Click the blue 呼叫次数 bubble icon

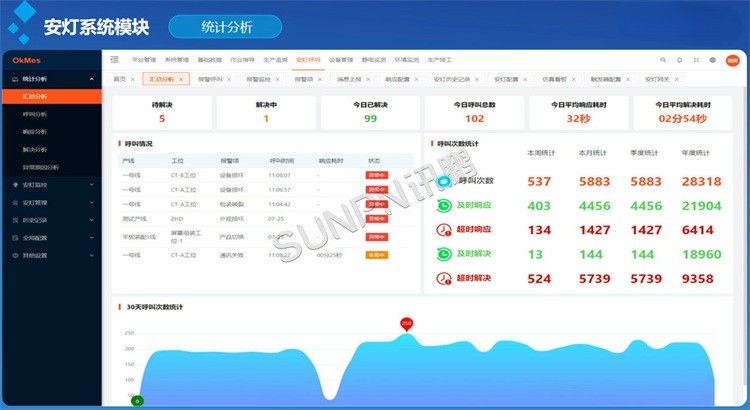[444, 181]
